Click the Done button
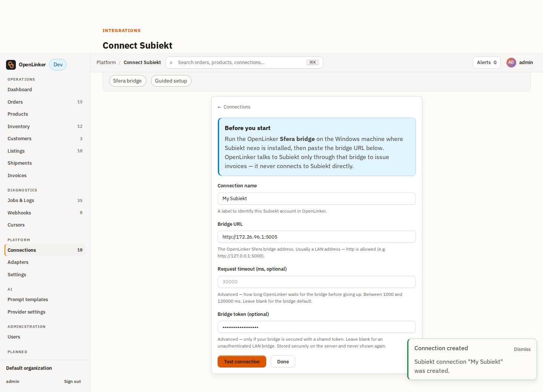 pos(283,362)
